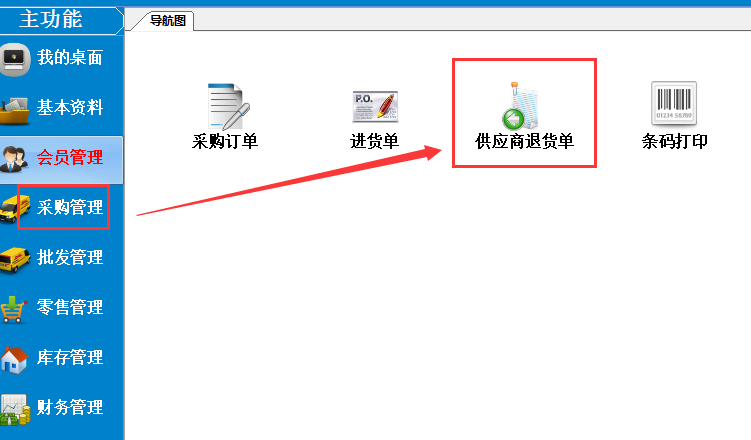Select the 基本资料 folder icon

pos(15,111)
